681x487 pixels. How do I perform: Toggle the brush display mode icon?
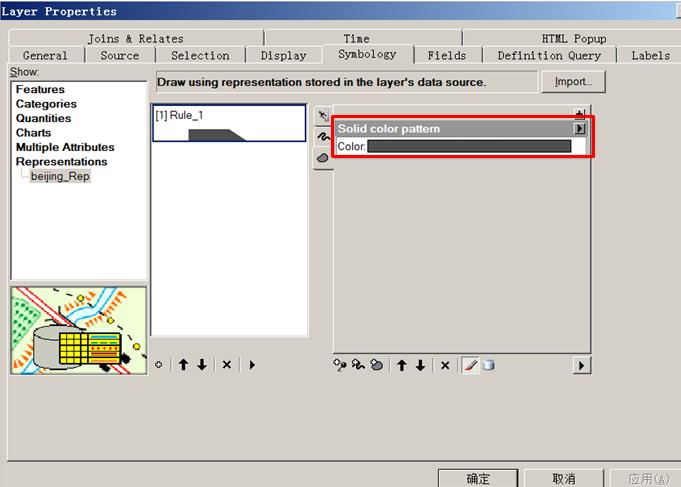click(x=470, y=365)
